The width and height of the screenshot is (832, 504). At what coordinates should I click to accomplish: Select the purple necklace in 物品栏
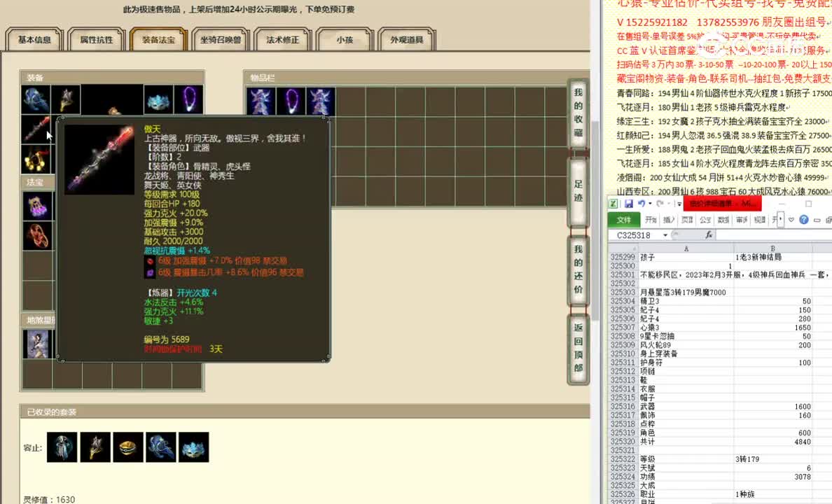pyautogui.click(x=291, y=101)
